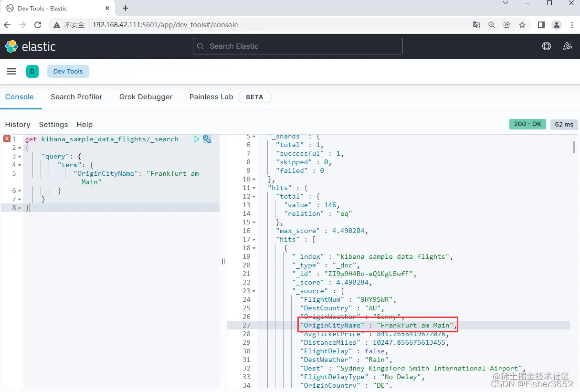Open the browser profile avatar
This screenshot has height=392, width=580.
[556, 25]
